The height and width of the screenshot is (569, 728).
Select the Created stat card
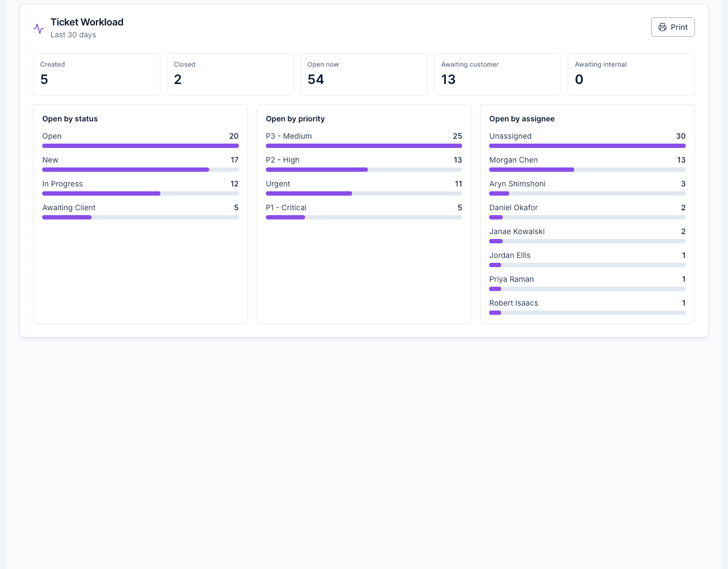(96, 74)
